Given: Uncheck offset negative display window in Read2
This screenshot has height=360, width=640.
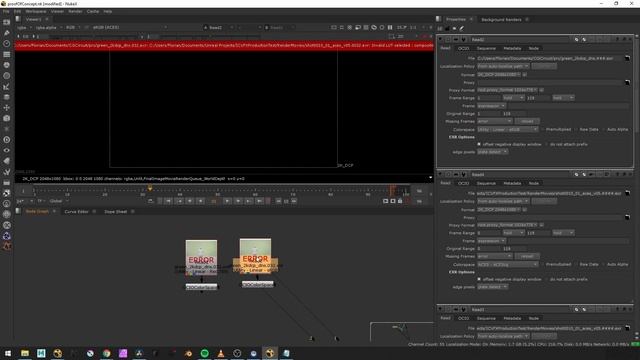Looking at the screenshot, I should (x=479, y=144).
